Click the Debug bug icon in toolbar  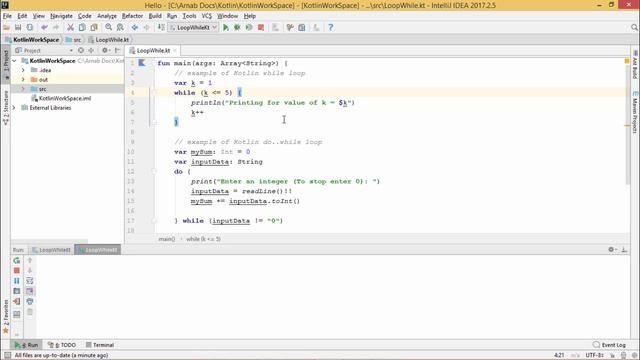[x=237, y=27]
